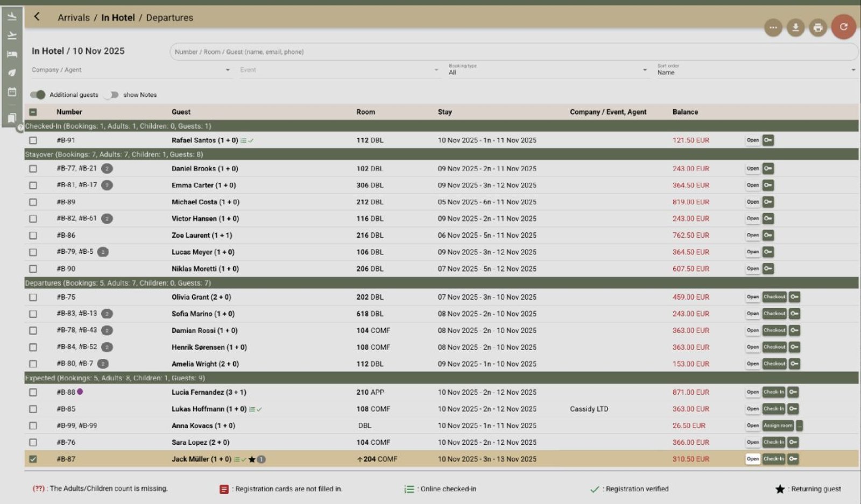Click linked bookings badge for #B-77, #B-21
The image size is (861, 504).
(107, 169)
